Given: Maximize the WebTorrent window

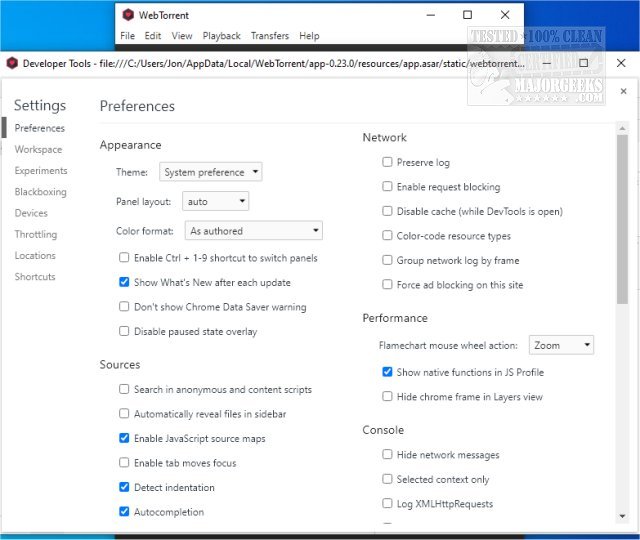Looking at the screenshot, I should tap(467, 15).
